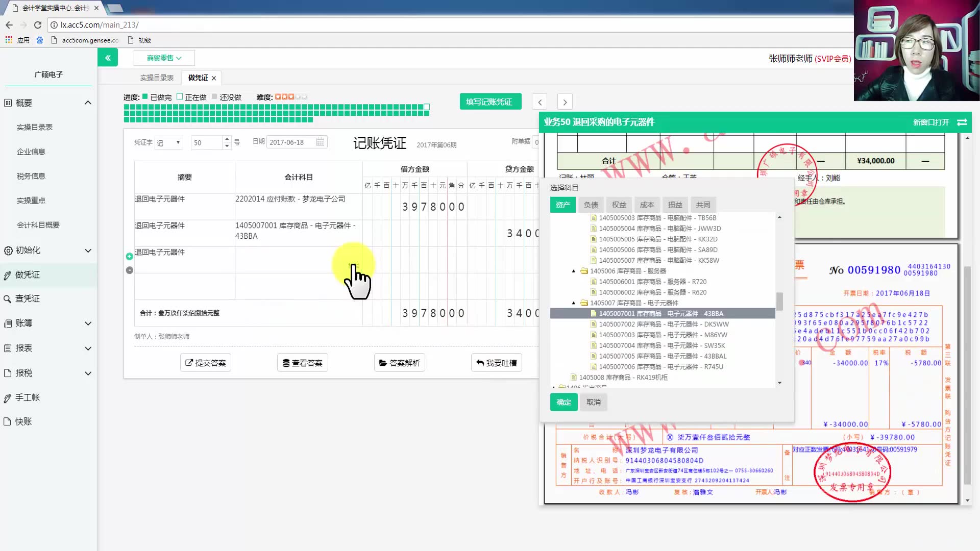Click the swap-arrows icon beside 新窗口打开

pos(962,122)
